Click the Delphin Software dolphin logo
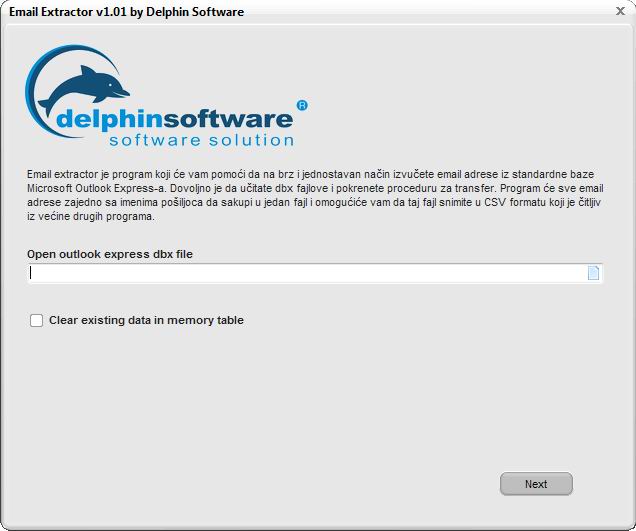Image resolution: width=636 pixels, height=531 pixels. (x=166, y=96)
